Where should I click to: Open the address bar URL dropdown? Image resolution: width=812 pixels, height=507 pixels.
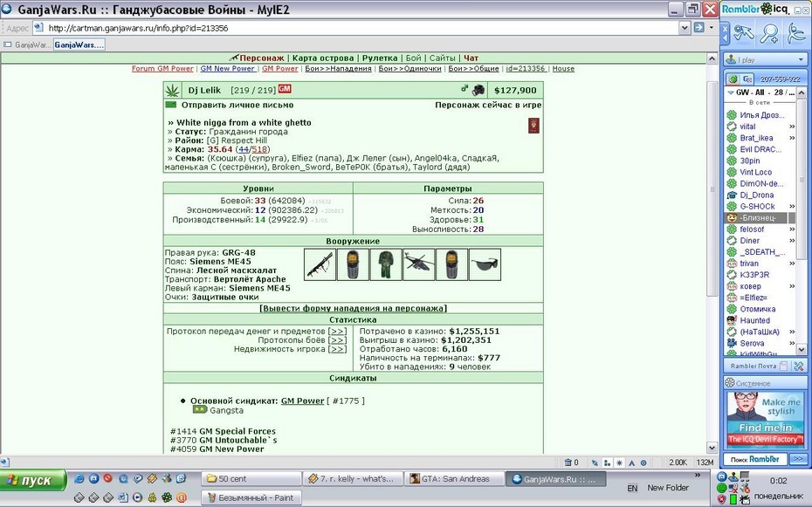pos(685,28)
